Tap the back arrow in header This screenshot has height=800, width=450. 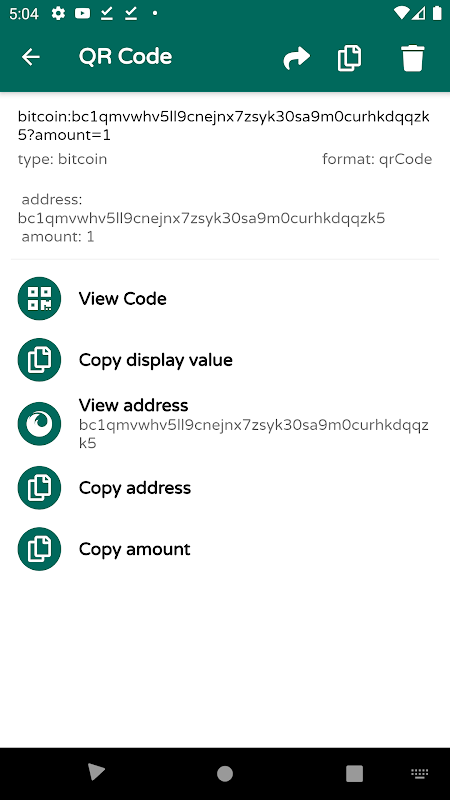point(31,57)
